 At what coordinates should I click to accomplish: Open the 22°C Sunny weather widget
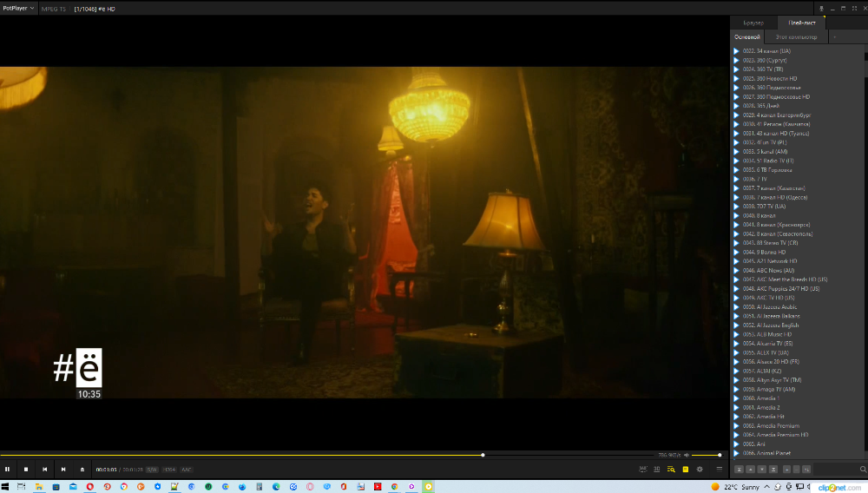click(737, 487)
